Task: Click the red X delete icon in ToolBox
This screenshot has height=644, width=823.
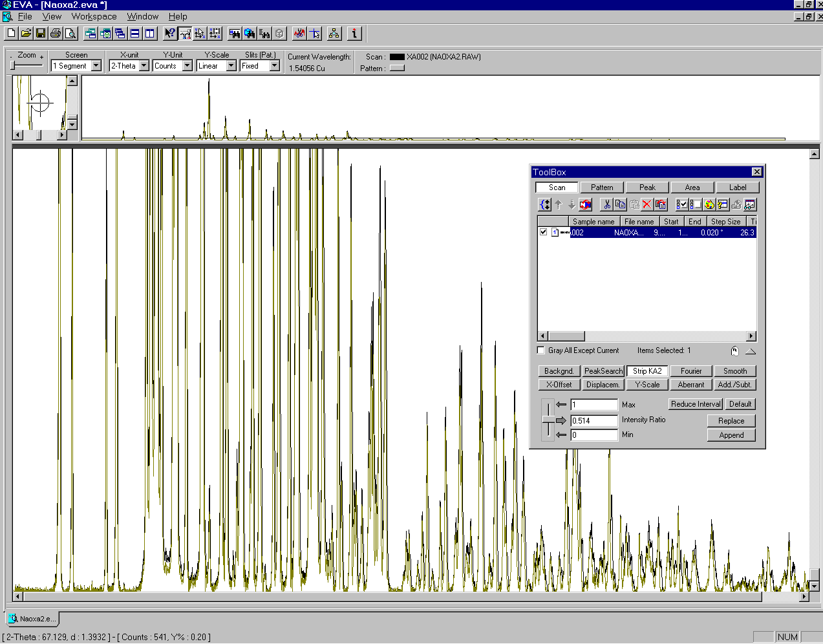Action: (x=647, y=205)
